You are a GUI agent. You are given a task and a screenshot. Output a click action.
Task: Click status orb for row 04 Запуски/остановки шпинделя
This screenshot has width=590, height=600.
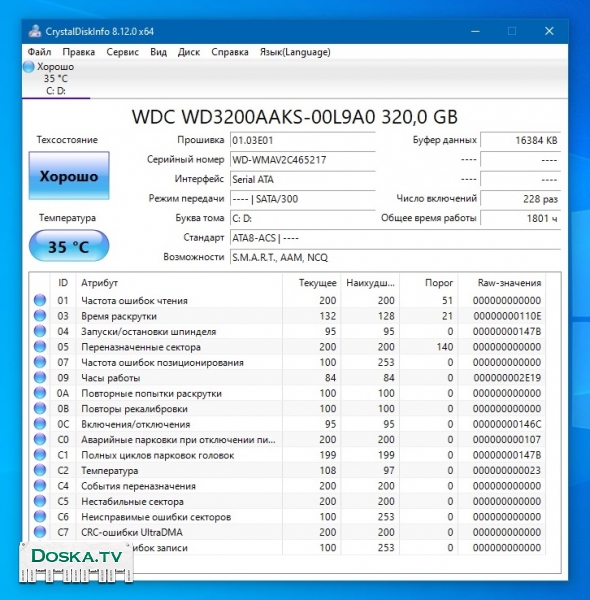(40, 331)
